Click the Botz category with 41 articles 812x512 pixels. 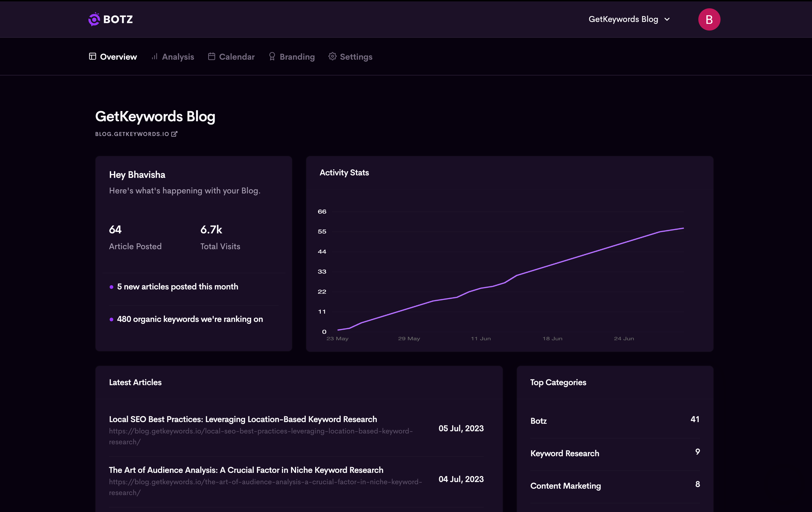point(539,421)
